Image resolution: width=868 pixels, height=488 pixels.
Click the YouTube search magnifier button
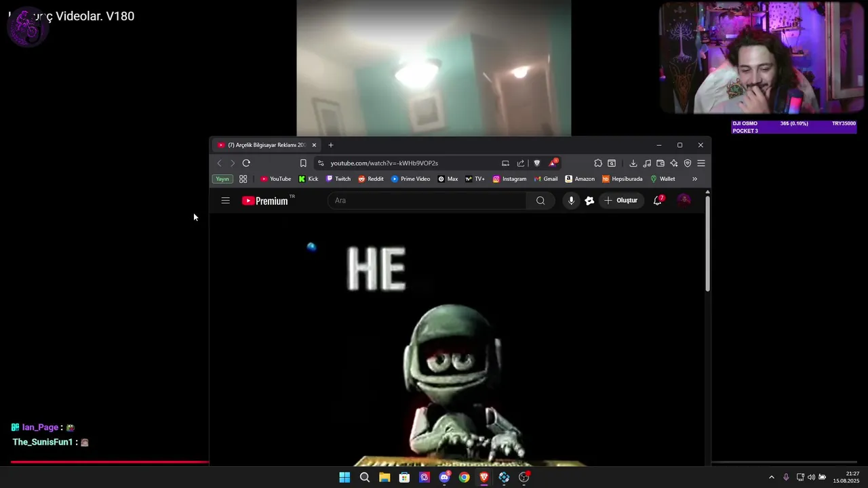pos(540,201)
